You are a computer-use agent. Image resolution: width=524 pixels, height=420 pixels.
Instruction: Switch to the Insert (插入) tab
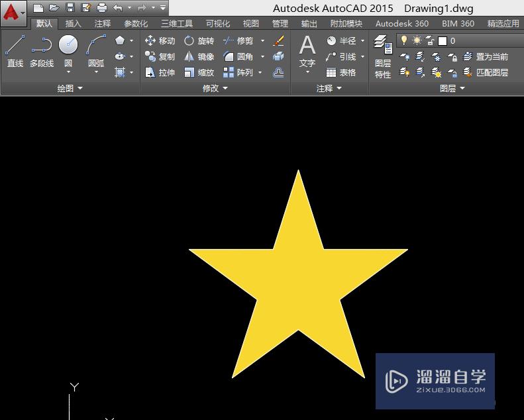coord(73,23)
